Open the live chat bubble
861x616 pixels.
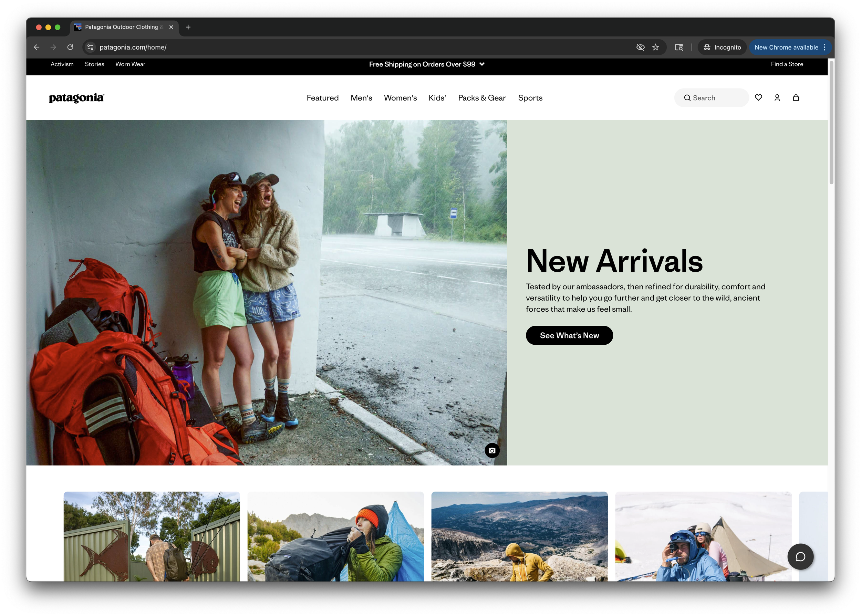pos(800,556)
